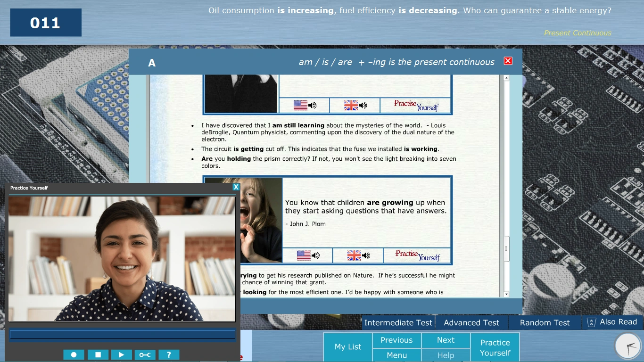Open My List

pos(348,347)
